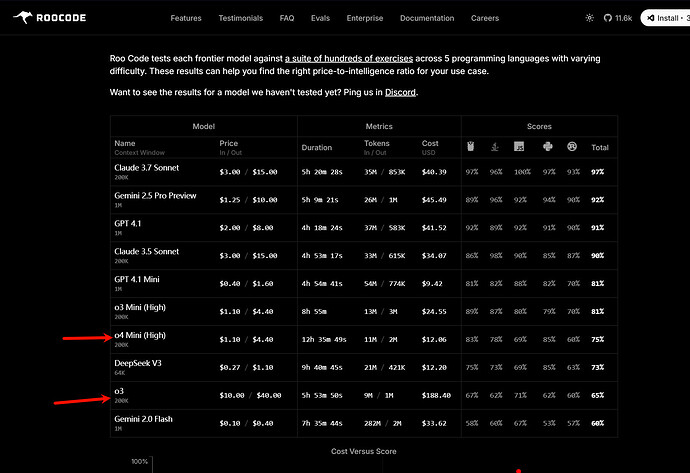The width and height of the screenshot is (690, 473).
Task: Click the $0.10 / $0.40 price cell
Action: click(246, 423)
